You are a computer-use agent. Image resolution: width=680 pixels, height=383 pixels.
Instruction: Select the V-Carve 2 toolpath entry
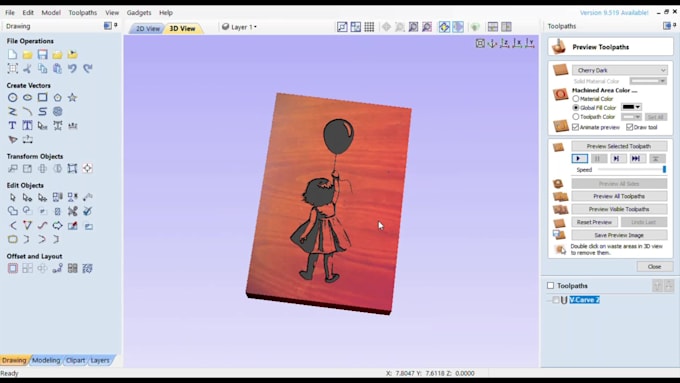tap(584, 300)
